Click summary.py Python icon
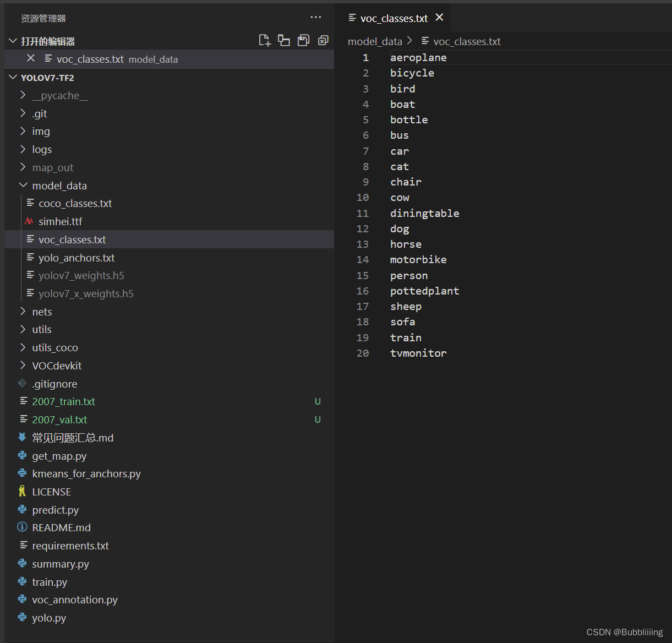Viewport: 672px width, 643px height. coord(22,563)
